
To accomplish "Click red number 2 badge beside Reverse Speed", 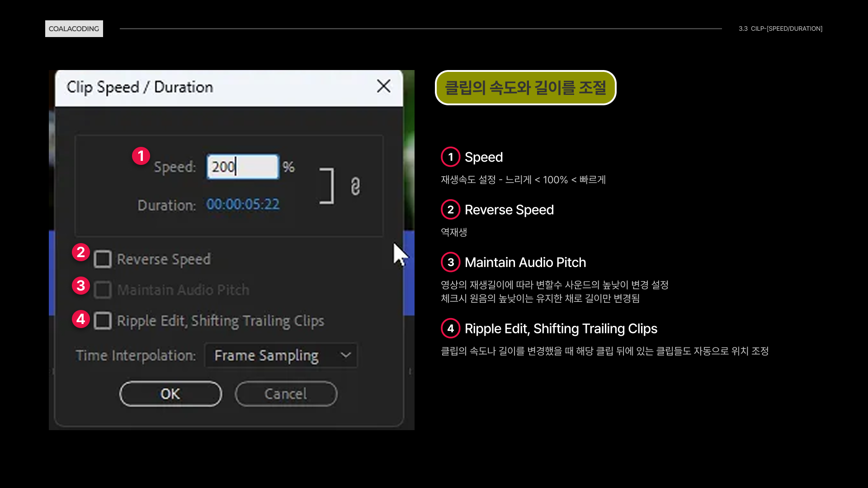I will point(81,252).
